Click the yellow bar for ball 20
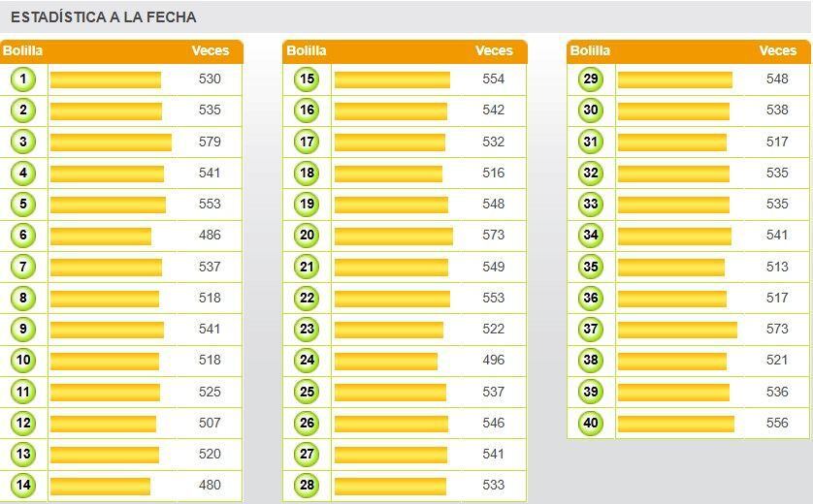813x504 pixels. coord(393,236)
